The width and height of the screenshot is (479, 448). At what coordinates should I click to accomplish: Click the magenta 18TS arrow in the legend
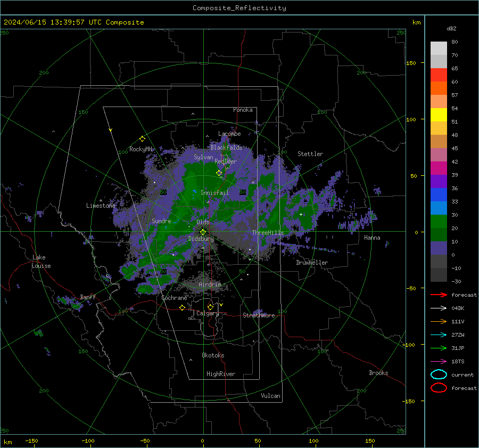tap(439, 362)
